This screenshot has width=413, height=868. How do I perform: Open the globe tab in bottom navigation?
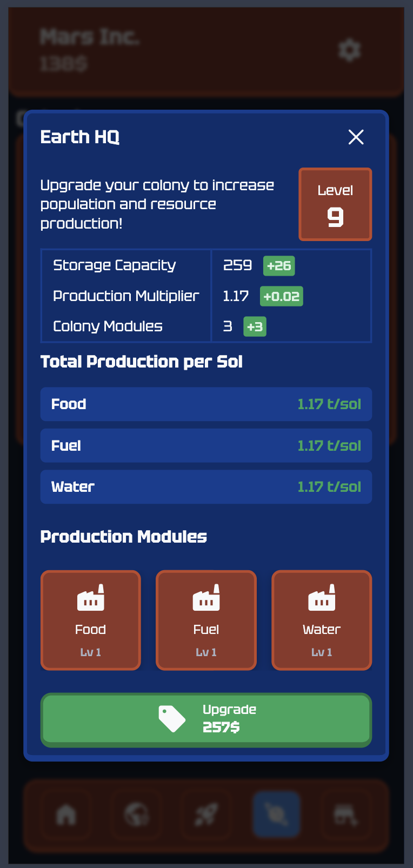click(x=136, y=814)
